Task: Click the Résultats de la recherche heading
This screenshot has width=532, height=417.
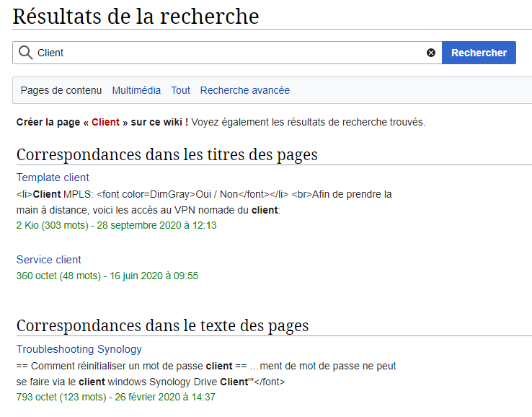Action: 136,17
